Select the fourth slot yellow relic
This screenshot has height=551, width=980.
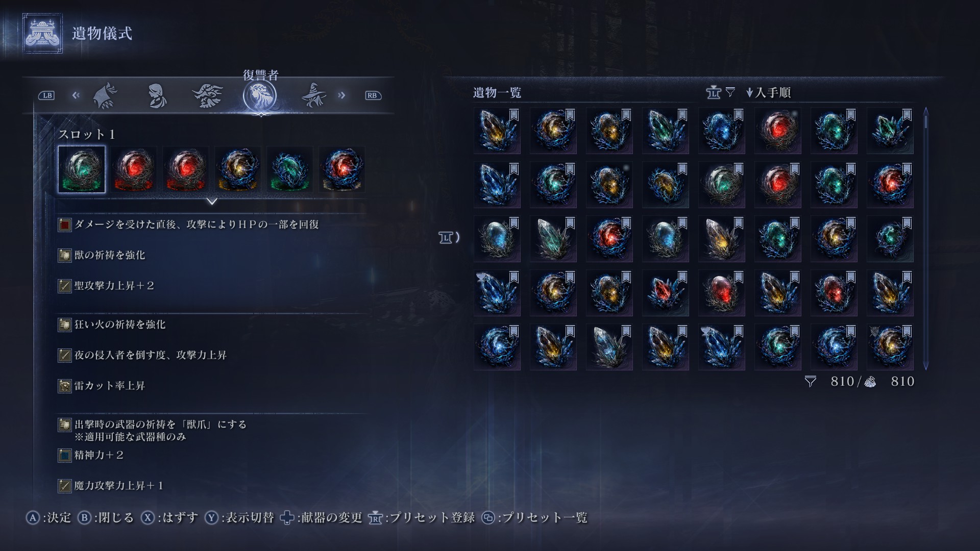[x=238, y=169]
